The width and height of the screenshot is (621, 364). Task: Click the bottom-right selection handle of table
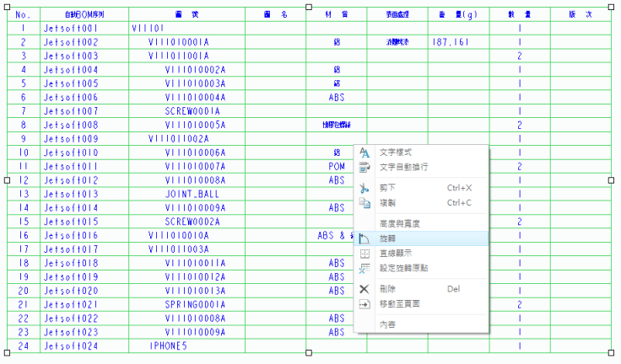[x=614, y=353]
